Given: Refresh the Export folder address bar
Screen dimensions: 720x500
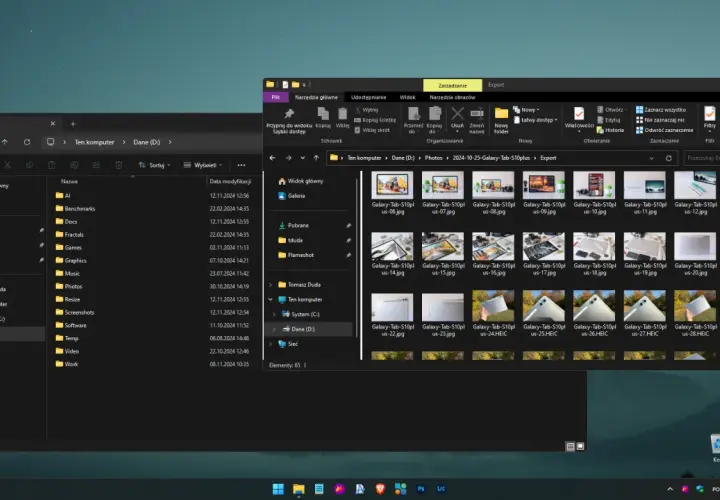Looking at the screenshot, I should click(669, 158).
